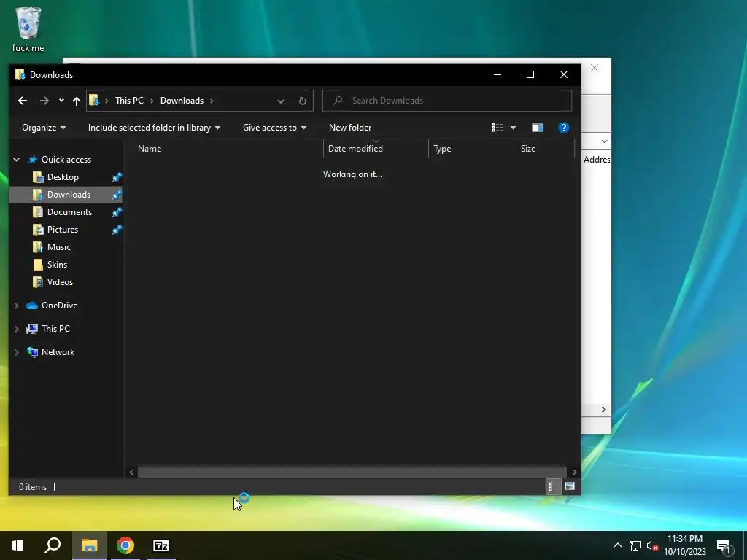Screen dimensions: 747x560
Task: Select This PC in the navigation pane
Action: (x=55, y=329)
